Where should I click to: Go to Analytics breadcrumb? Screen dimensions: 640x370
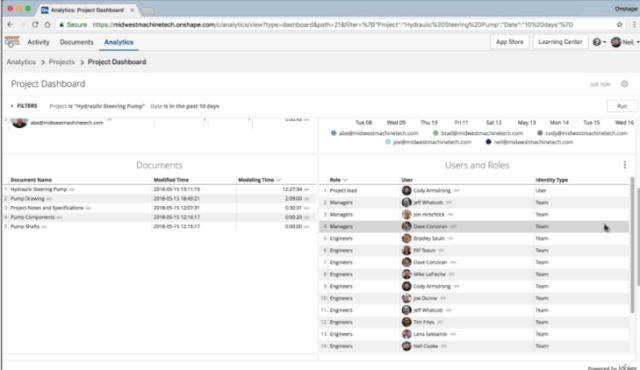[x=21, y=62]
